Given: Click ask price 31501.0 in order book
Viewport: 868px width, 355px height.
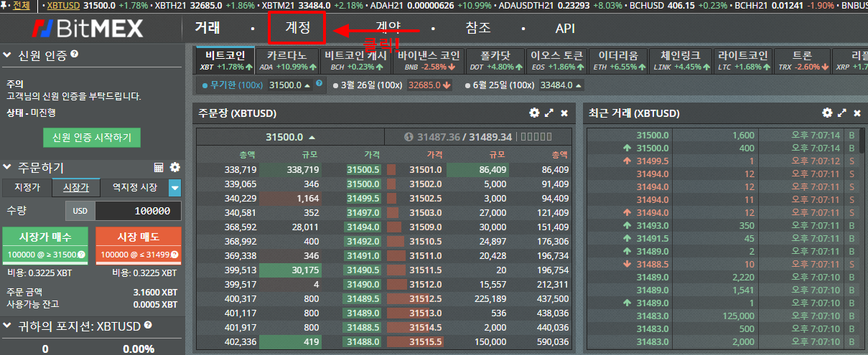Looking at the screenshot, I should coord(425,170).
